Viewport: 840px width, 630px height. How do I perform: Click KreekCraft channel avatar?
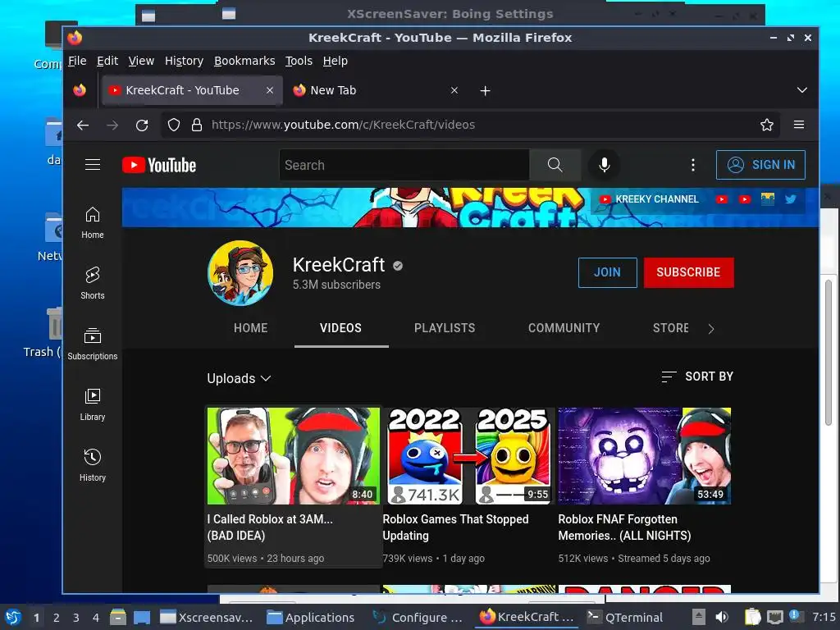(x=240, y=273)
